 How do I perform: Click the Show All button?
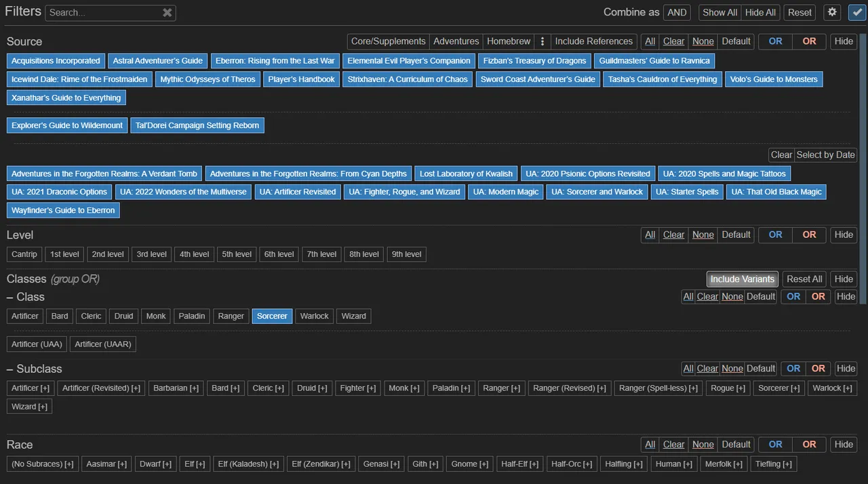[x=719, y=12]
